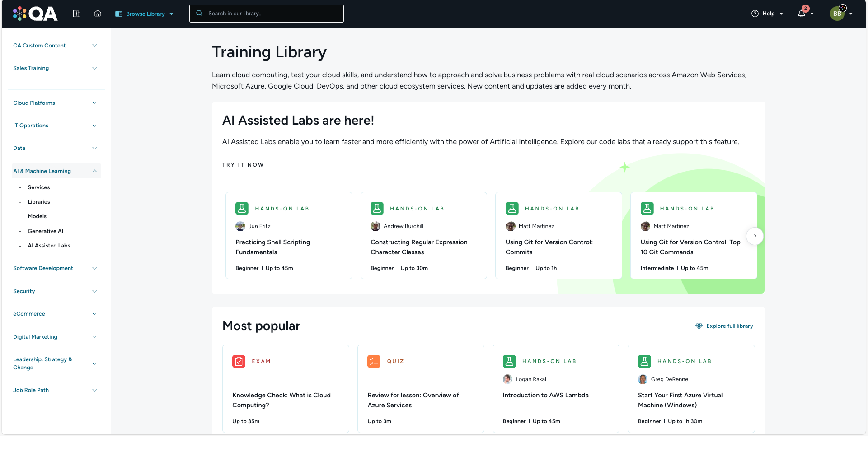Click the lab flask icon on Regular Expression card

tap(377, 208)
